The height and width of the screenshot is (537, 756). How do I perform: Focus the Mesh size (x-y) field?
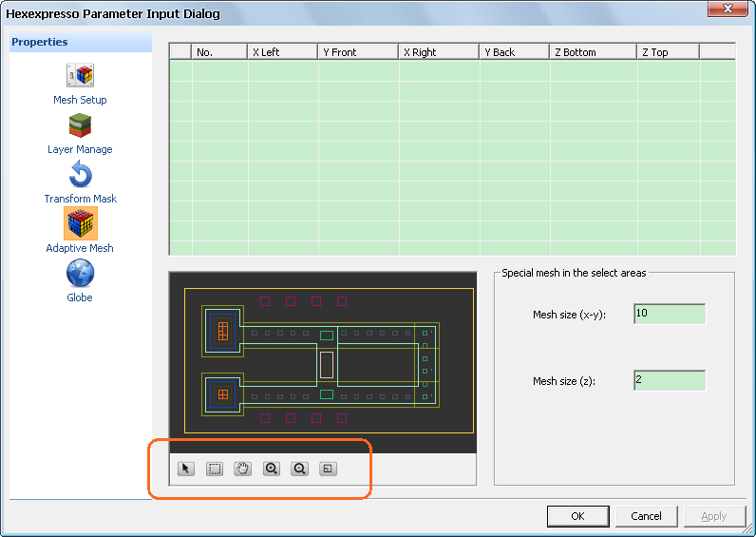coord(670,314)
